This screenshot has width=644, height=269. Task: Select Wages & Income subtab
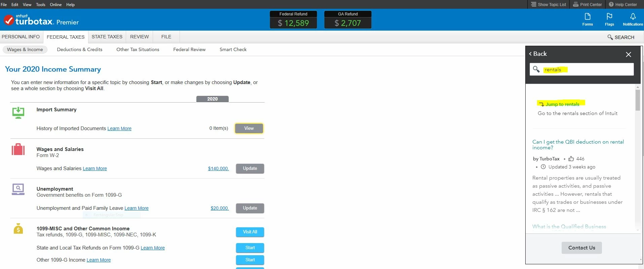(x=25, y=49)
